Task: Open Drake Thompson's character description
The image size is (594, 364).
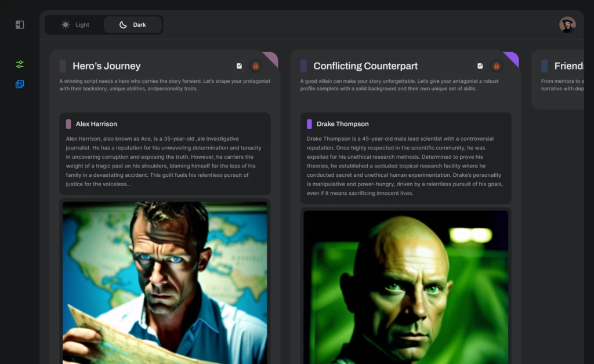Action: click(x=405, y=166)
